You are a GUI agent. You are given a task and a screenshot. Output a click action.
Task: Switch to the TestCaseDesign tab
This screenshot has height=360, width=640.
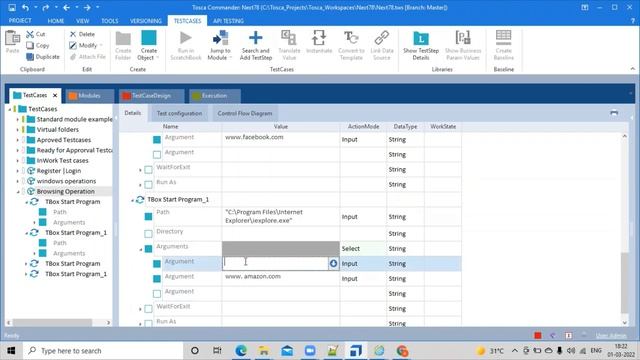(151, 96)
